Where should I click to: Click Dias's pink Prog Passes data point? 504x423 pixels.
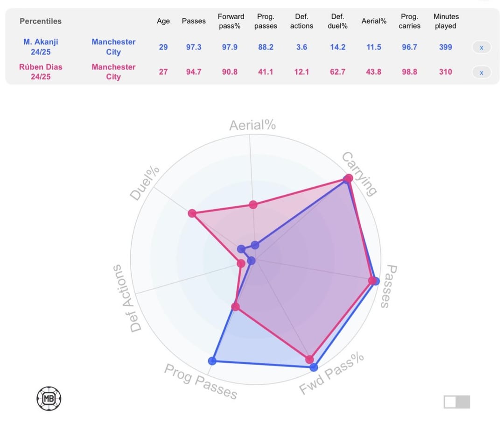click(x=236, y=307)
